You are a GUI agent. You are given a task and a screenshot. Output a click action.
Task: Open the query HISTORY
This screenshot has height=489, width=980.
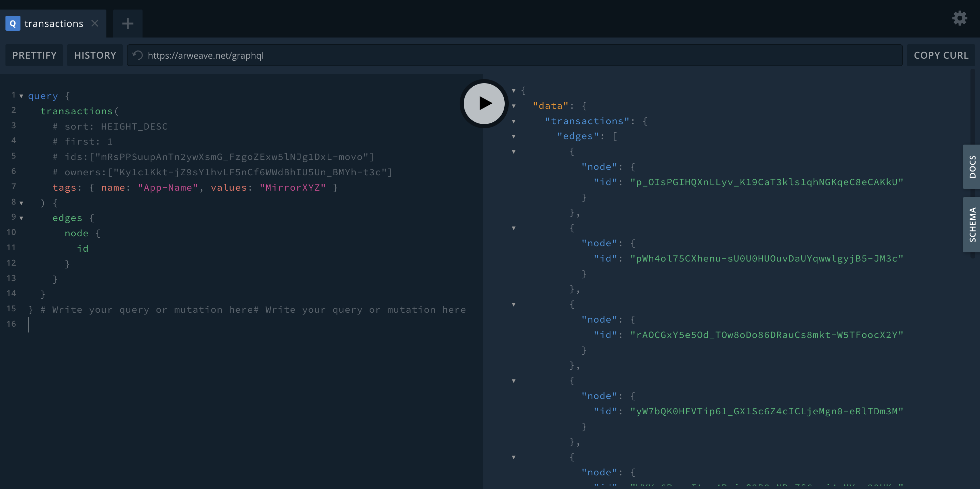pyautogui.click(x=95, y=55)
